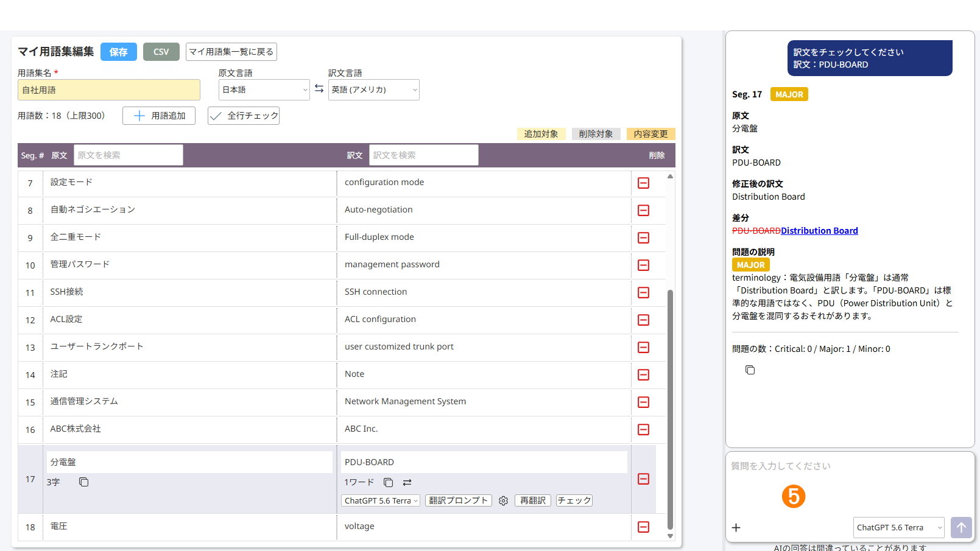The width and height of the screenshot is (980, 551).
Task: Run 全行チェック on all rows
Action: pos(244,116)
